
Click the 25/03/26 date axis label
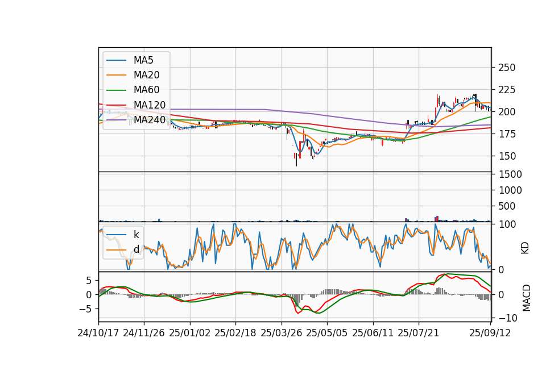281,333
